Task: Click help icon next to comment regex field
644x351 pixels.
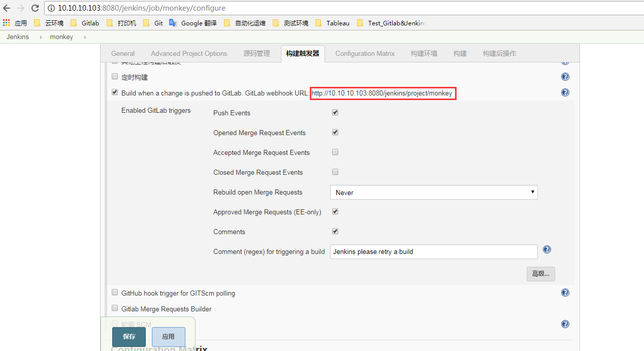Action: click(x=547, y=249)
